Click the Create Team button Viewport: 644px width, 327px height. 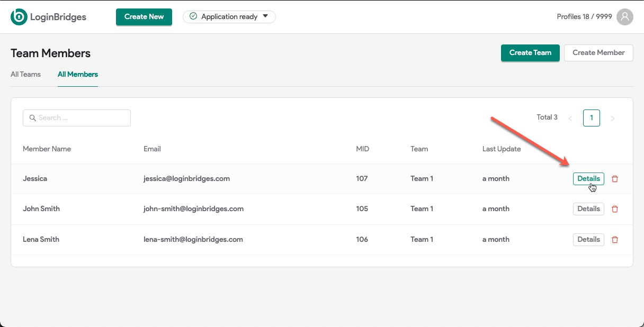tap(530, 53)
